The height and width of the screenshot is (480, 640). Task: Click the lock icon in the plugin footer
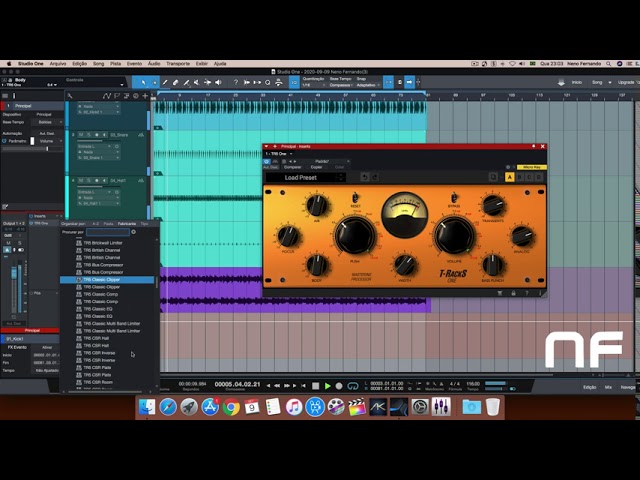tap(513, 293)
